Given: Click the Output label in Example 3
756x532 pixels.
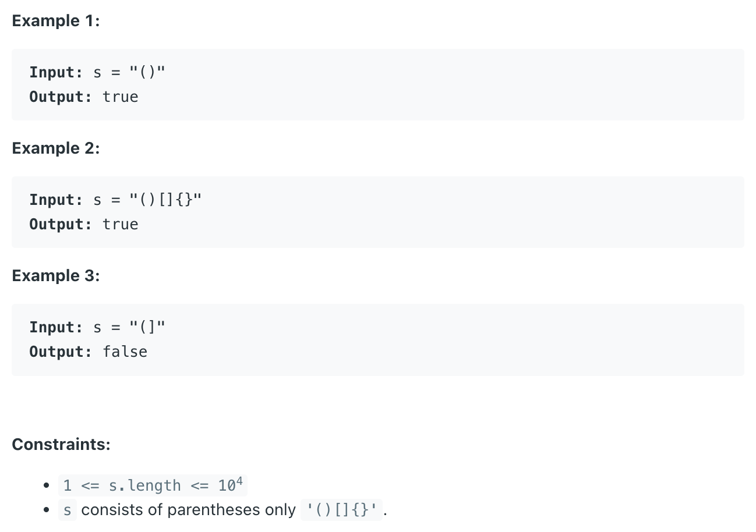Looking at the screenshot, I should (x=61, y=352).
